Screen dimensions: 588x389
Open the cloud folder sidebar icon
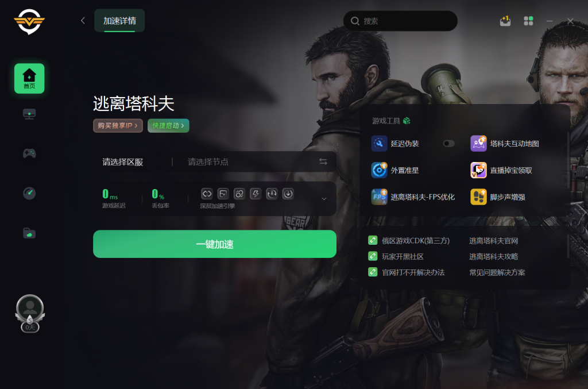point(29,233)
